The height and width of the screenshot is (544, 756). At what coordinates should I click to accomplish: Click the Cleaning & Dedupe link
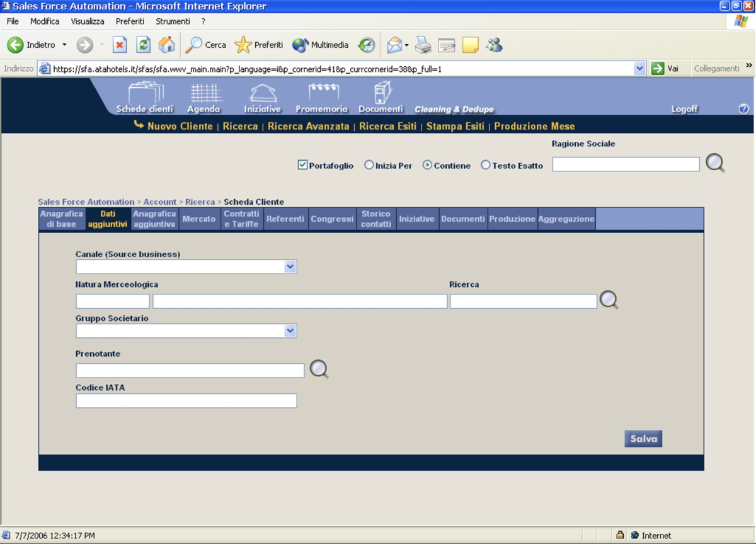(454, 109)
